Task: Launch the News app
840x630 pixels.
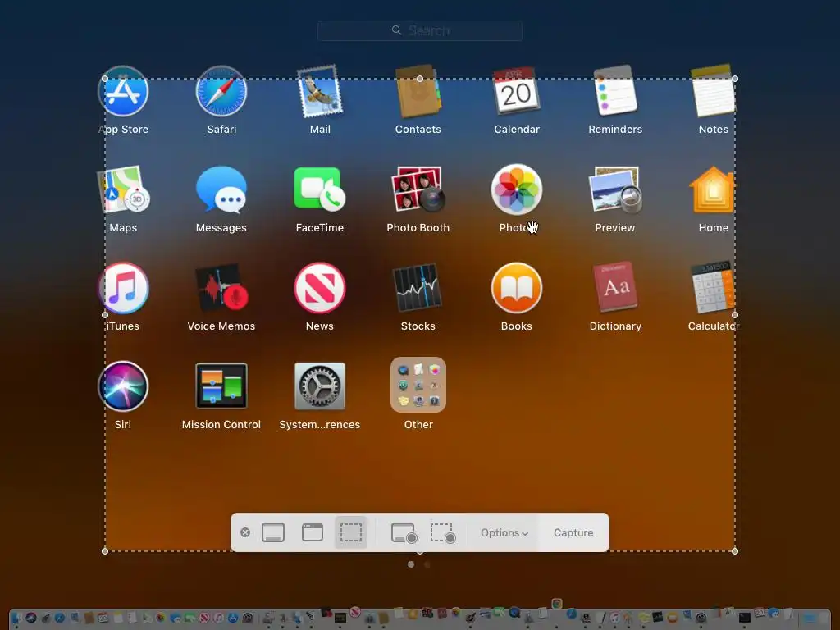Action: click(320, 288)
